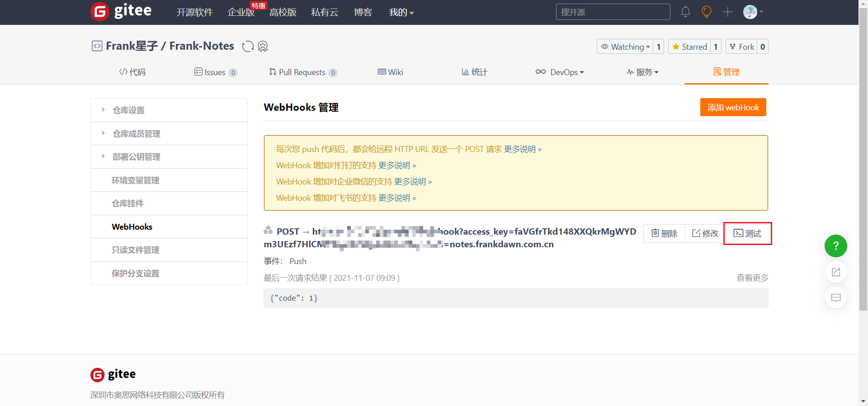Open the Pull Requests tab

(303, 72)
